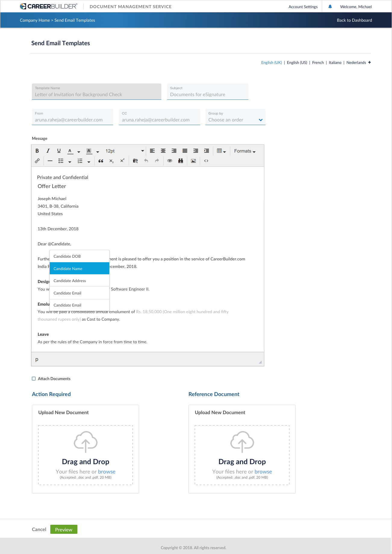Decrease indent of paragraph
The width and height of the screenshot is (392, 554).
[196, 151]
